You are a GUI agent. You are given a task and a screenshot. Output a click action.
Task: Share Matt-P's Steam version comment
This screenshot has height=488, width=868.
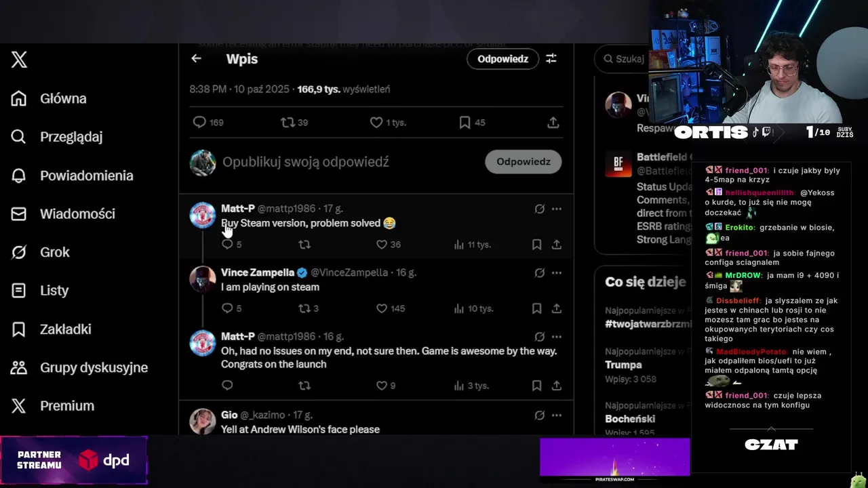(557, 245)
